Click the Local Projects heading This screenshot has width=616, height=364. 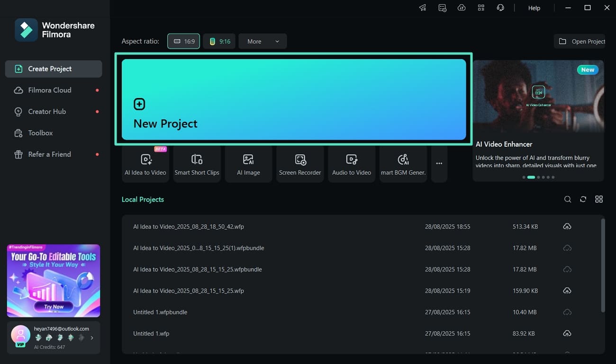143,199
